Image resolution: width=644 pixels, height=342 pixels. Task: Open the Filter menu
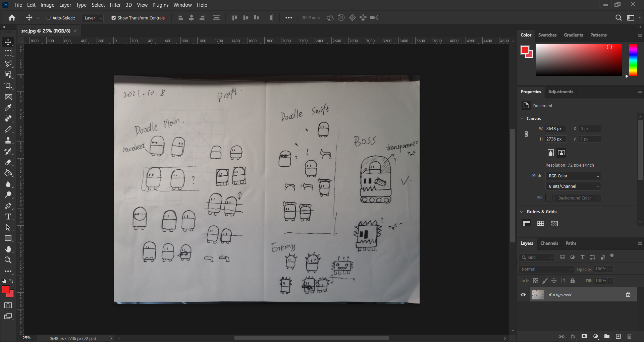click(115, 5)
